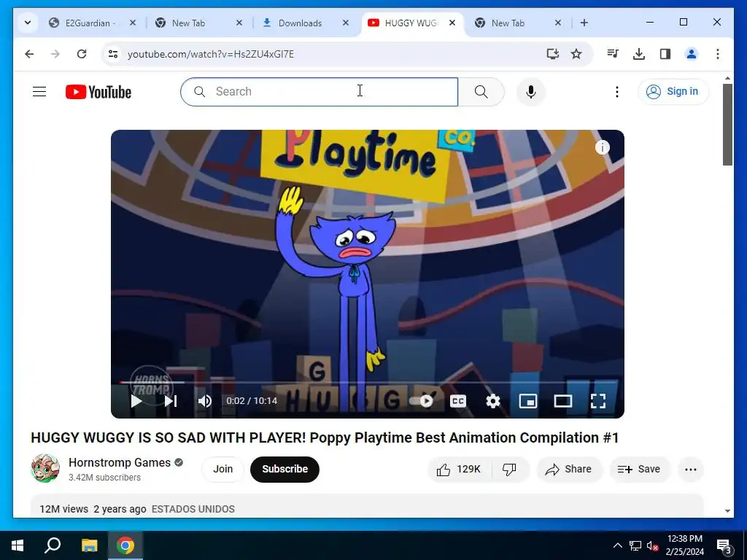This screenshot has width=747, height=560.
Task: Click Chrome icon in taskbar
Action: (125, 545)
